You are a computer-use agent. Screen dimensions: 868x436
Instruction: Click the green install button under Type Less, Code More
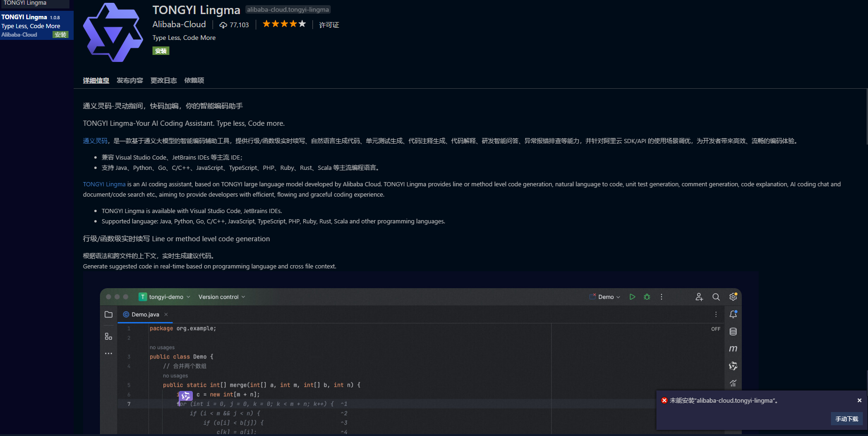pyautogui.click(x=161, y=51)
